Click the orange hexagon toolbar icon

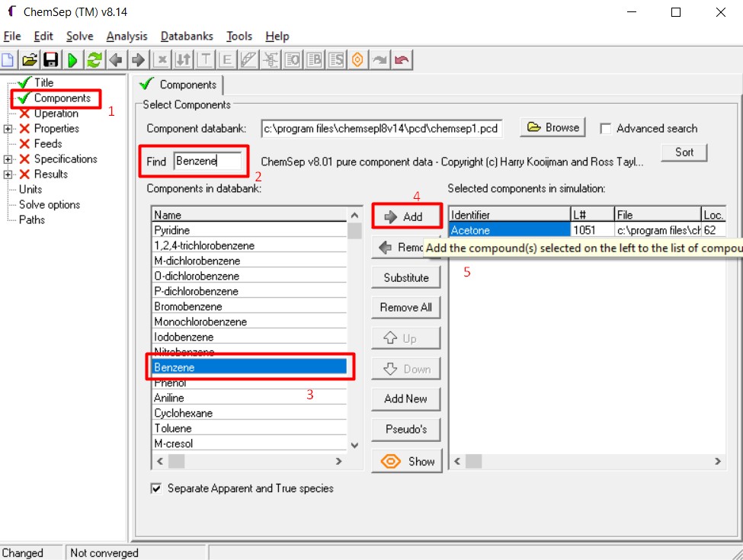click(x=357, y=59)
